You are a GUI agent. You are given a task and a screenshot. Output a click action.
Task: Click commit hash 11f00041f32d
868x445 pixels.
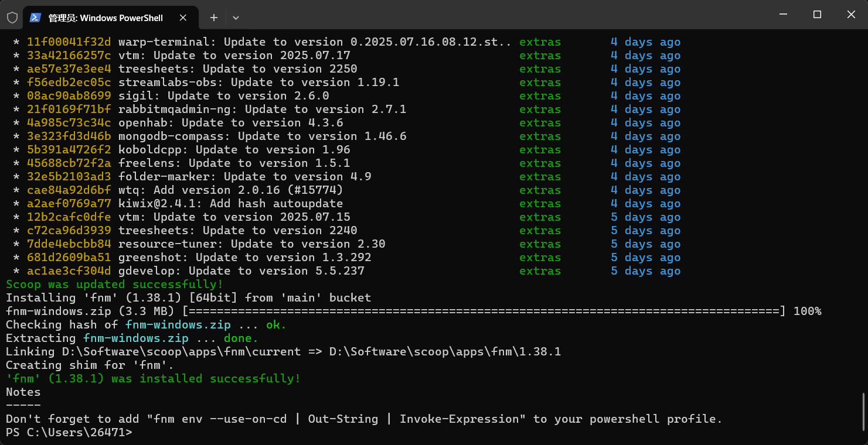click(x=69, y=42)
